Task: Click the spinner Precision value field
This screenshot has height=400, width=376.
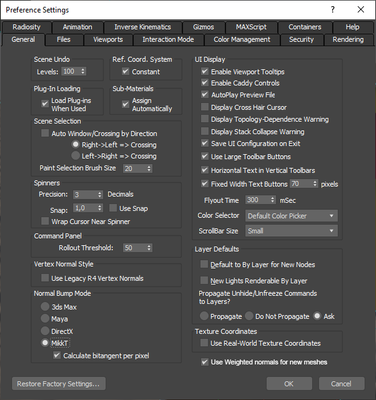Action: point(85,195)
